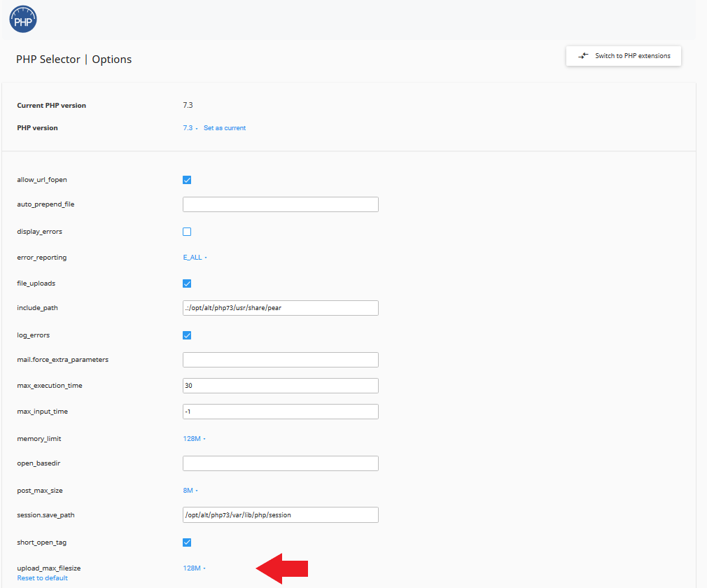
Task: Open the PHP version 7.3 dropdown
Action: coord(190,128)
